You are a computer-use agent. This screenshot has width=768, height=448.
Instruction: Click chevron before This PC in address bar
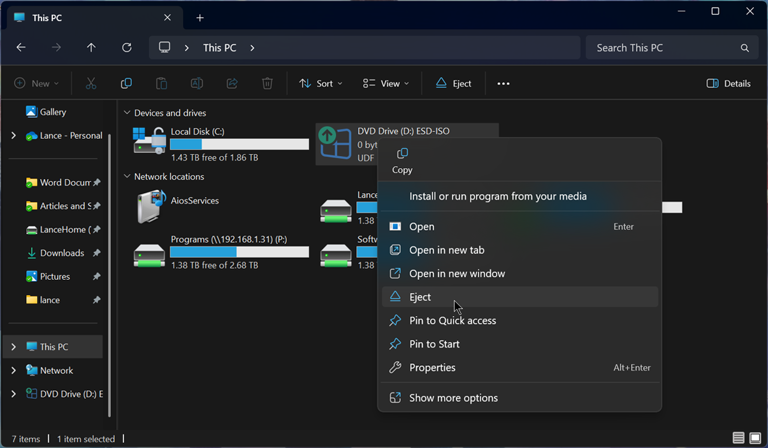(x=187, y=48)
